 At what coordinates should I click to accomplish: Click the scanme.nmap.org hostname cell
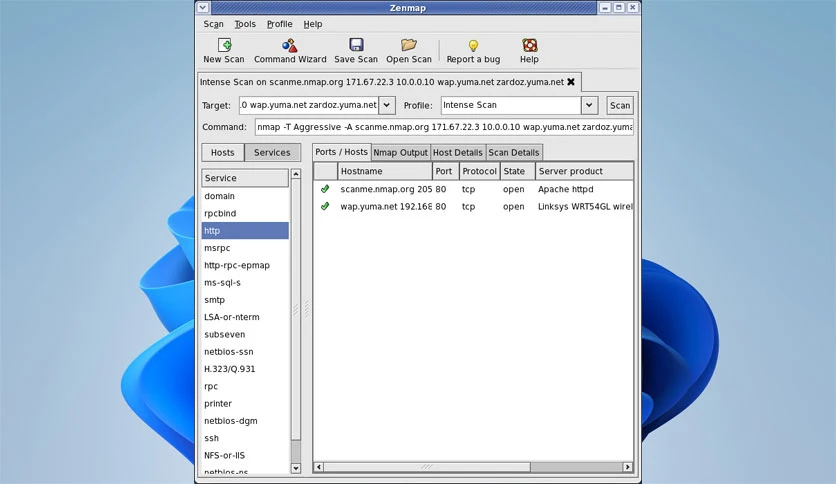(385, 189)
